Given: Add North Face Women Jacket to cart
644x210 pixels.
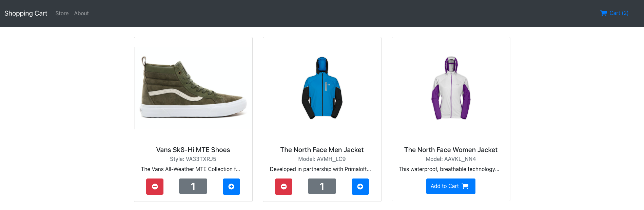Looking at the screenshot, I should tap(451, 186).
